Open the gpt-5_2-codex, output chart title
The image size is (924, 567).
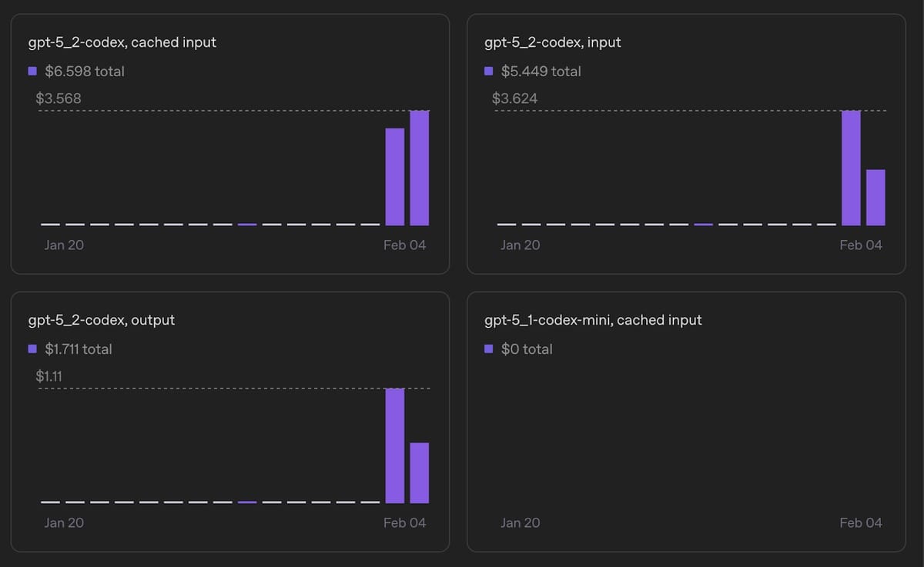click(101, 320)
